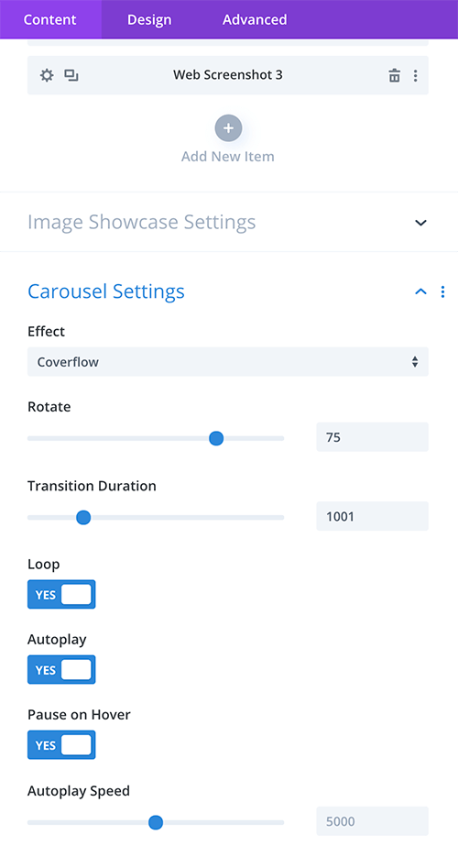Open Carousel Settings three-dot menu

tap(442, 291)
